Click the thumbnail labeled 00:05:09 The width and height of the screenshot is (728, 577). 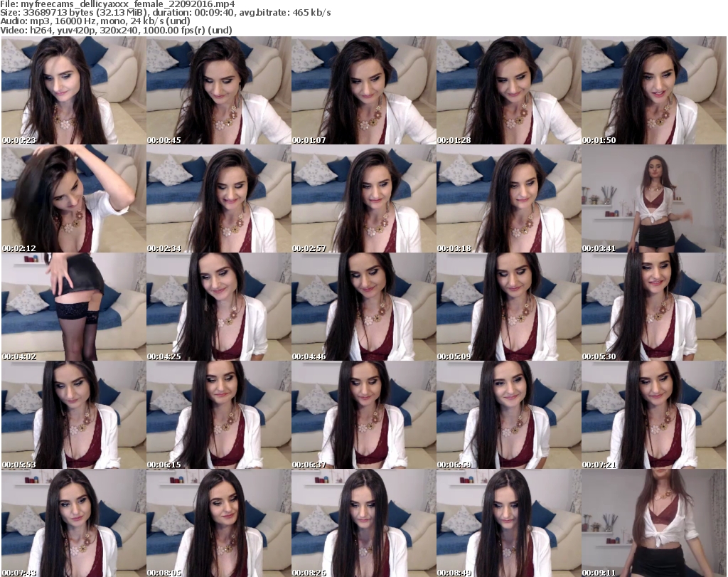(508, 307)
